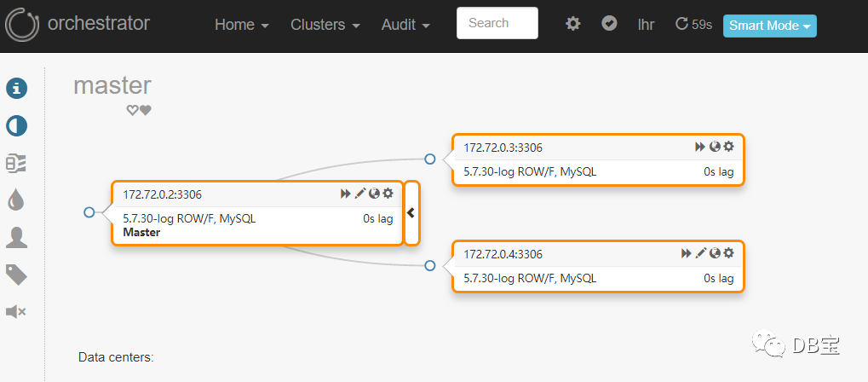Toggle the auto-refresh 59s countdown
The height and width of the screenshot is (382, 868).
[x=693, y=24]
